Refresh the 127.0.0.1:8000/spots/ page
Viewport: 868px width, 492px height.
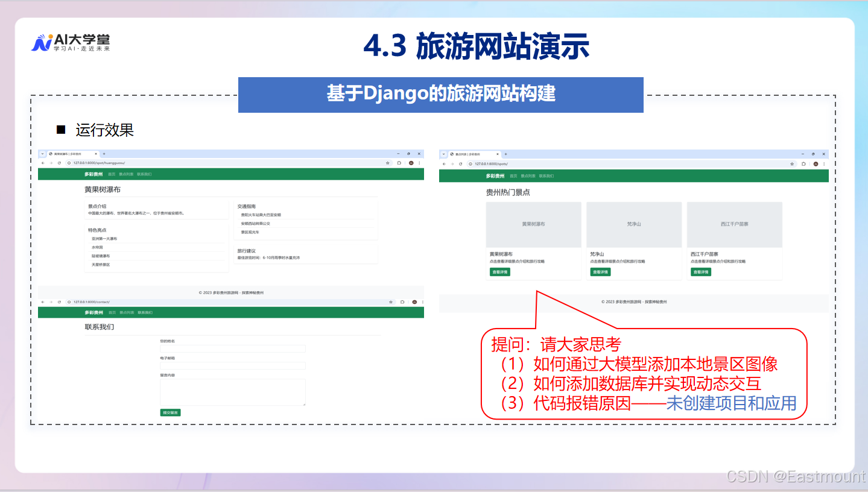coord(460,163)
